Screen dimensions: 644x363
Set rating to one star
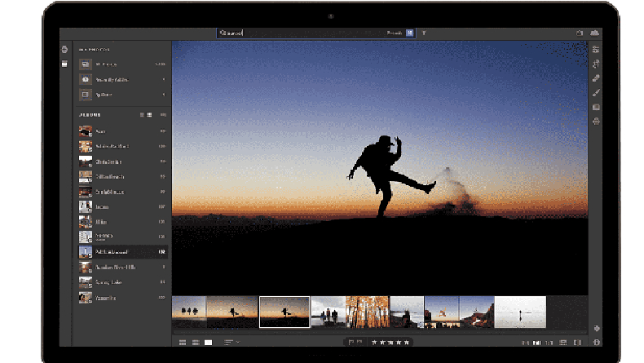tap(374, 342)
